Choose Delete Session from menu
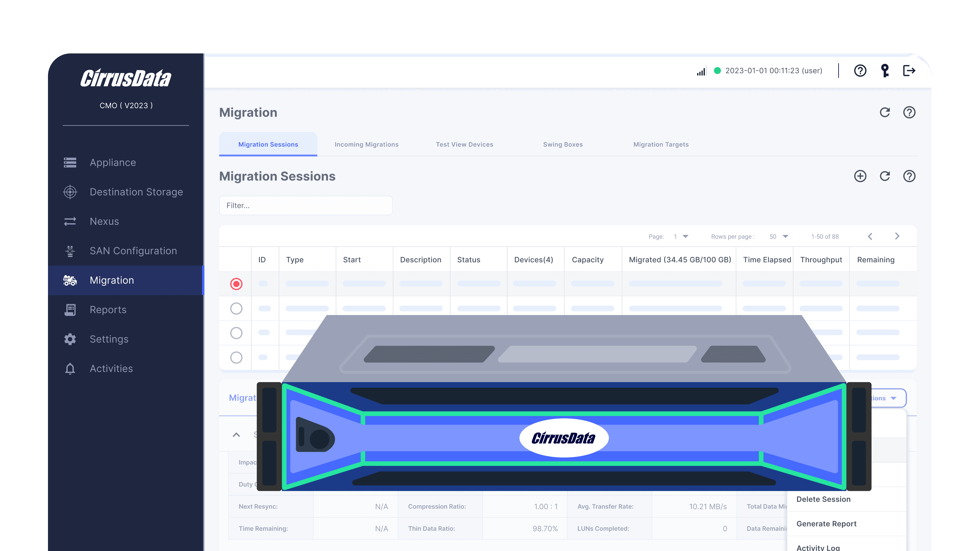This screenshot has height=551, width=980. click(x=823, y=499)
